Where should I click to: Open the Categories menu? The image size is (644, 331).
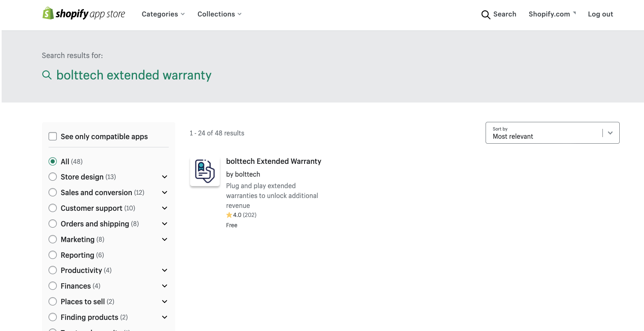click(163, 14)
